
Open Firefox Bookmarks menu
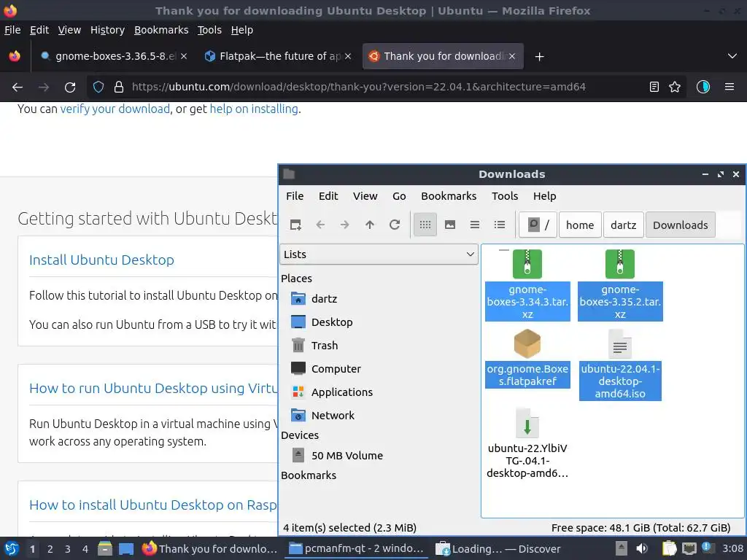coord(161,30)
